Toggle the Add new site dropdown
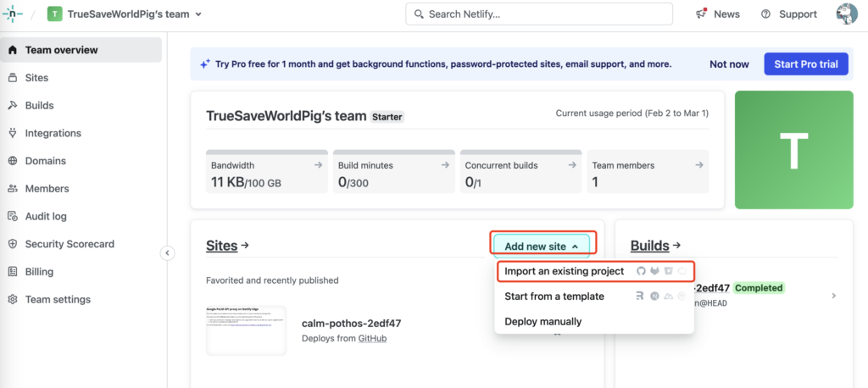The image size is (868, 388). coord(542,247)
